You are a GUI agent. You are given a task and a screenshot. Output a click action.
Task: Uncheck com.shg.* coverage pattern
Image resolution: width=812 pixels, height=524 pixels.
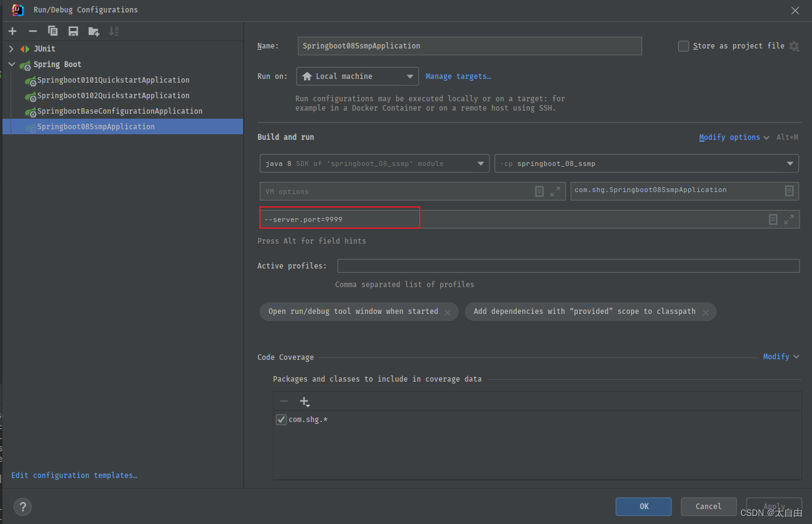281,420
